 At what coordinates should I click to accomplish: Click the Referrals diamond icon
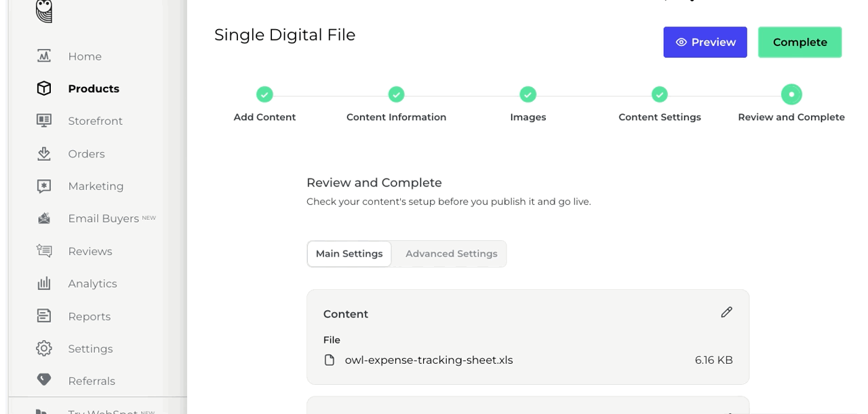point(44,381)
